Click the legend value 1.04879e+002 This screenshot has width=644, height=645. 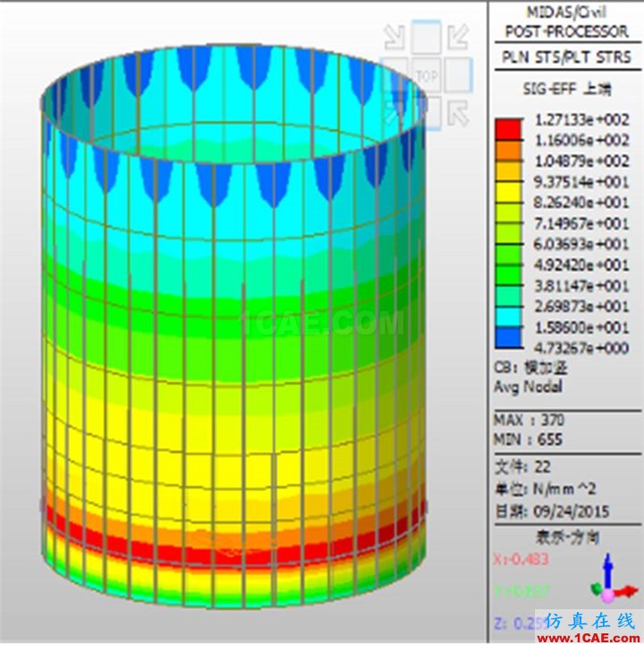pyautogui.click(x=581, y=161)
